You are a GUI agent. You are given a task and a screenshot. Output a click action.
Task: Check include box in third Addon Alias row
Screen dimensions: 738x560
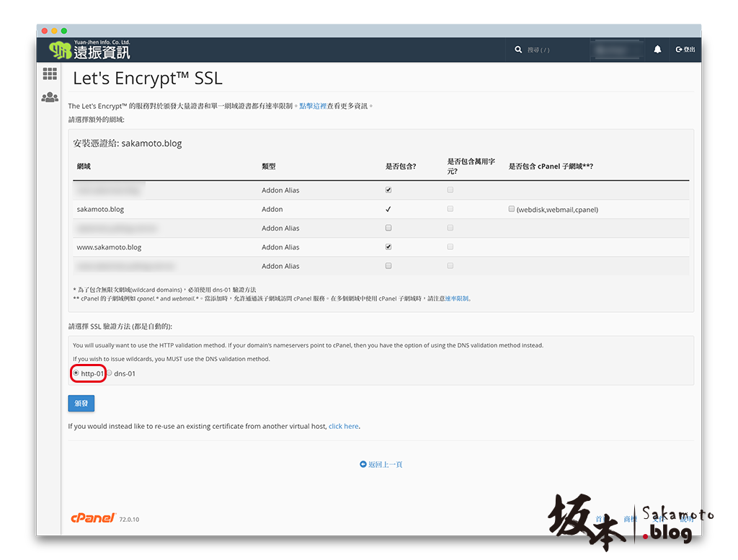pyautogui.click(x=388, y=228)
